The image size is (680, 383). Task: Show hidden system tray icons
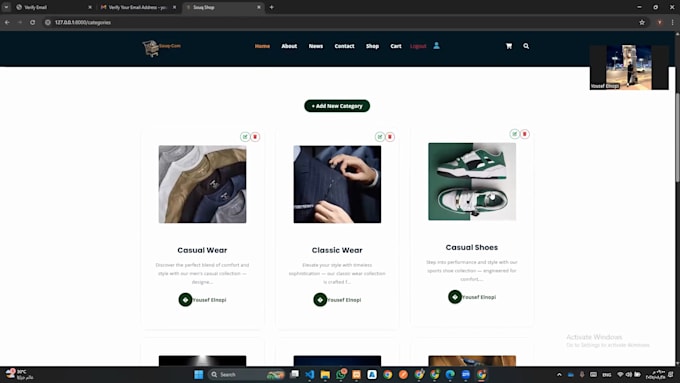559,374
